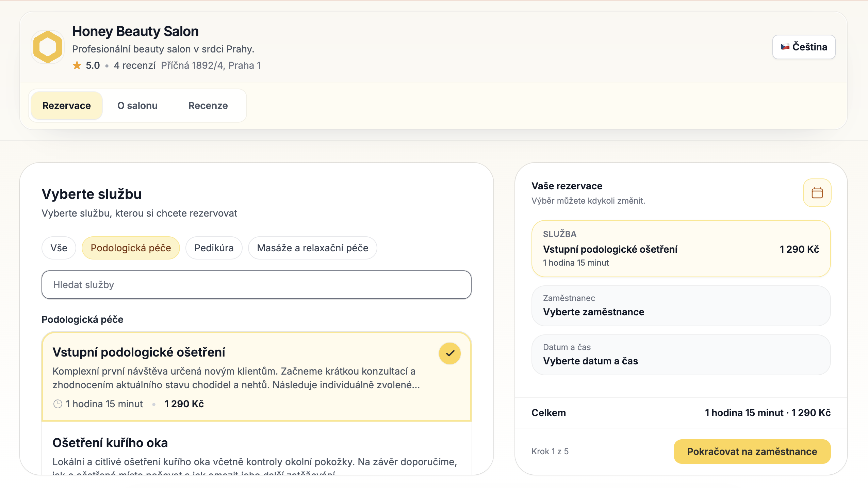Click the 4 recenzí text

[135, 65]
